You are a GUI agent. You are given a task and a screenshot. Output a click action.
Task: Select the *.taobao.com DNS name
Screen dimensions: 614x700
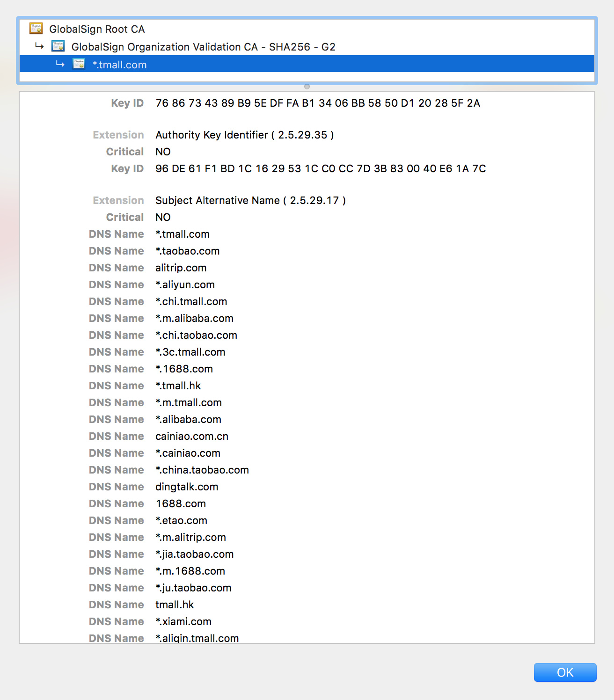187,251
